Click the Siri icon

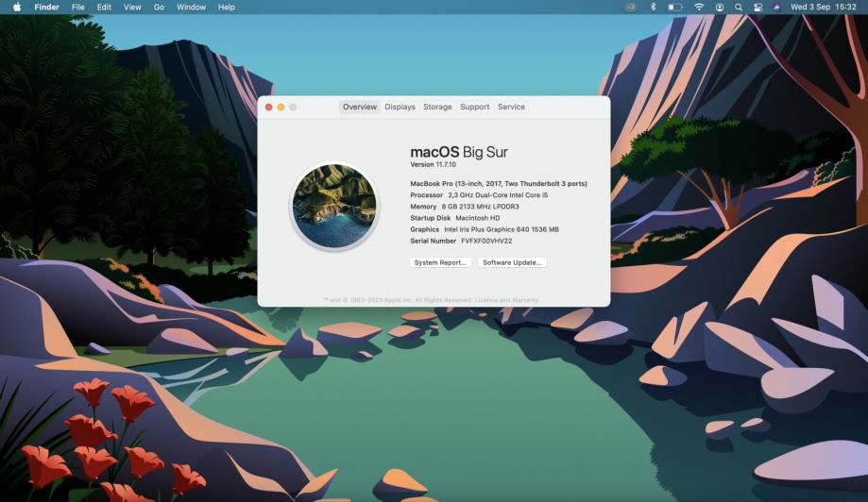pyautogui.click(x=776, y=8)
